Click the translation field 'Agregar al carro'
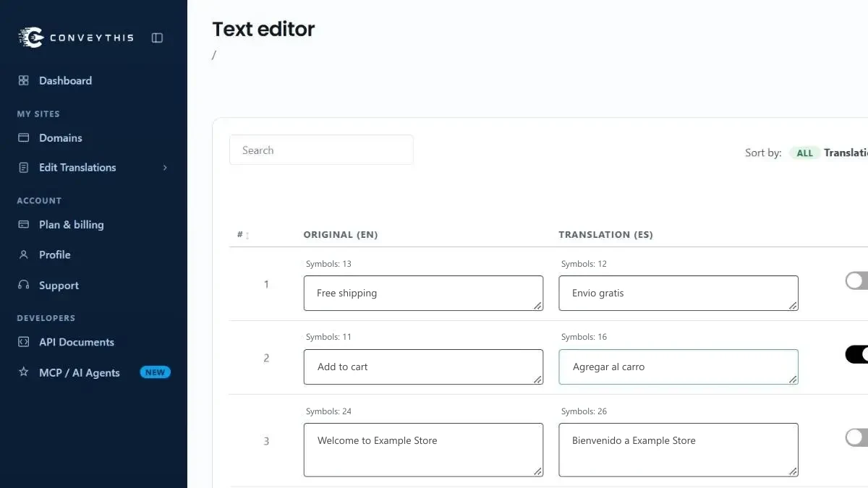This screenshot has width=868, height=488. pyautogui.click(x=678, y=367)
